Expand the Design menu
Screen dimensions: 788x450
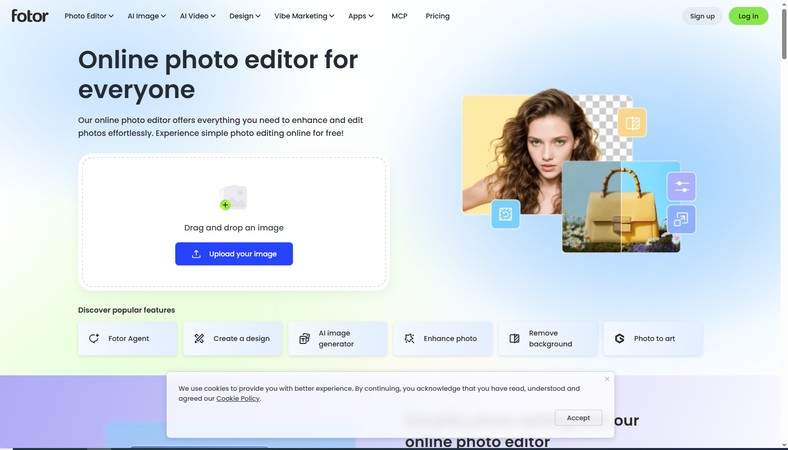245,16
